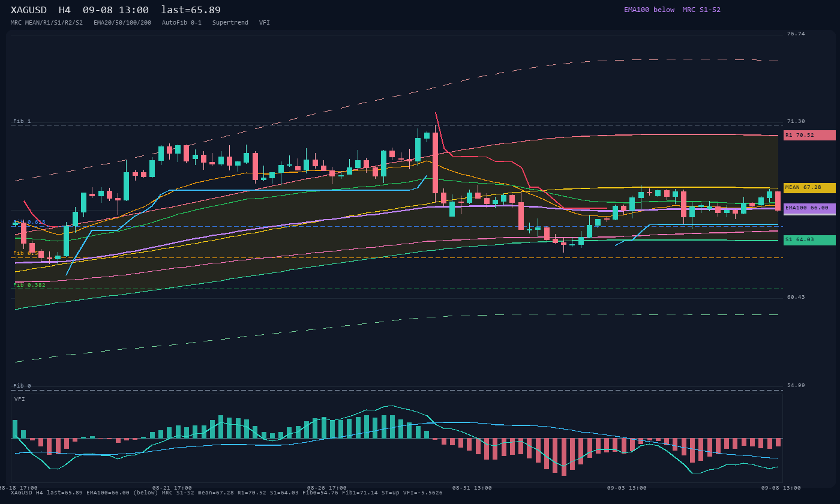Click the Fib 0.618 level label

[29, 222]
